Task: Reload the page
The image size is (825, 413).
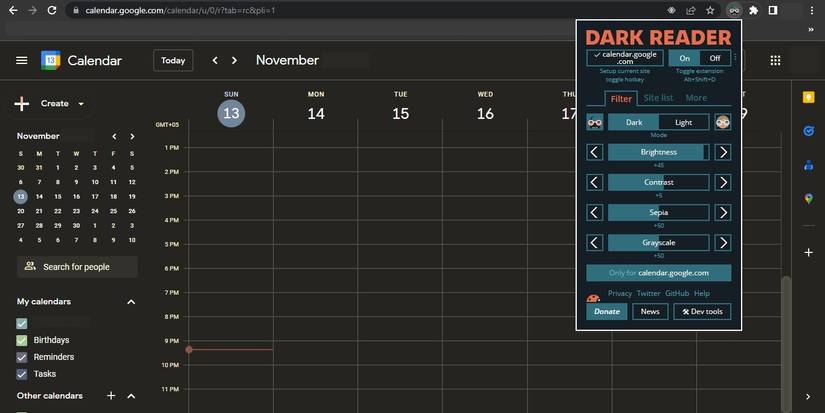Action: (52, 11)
